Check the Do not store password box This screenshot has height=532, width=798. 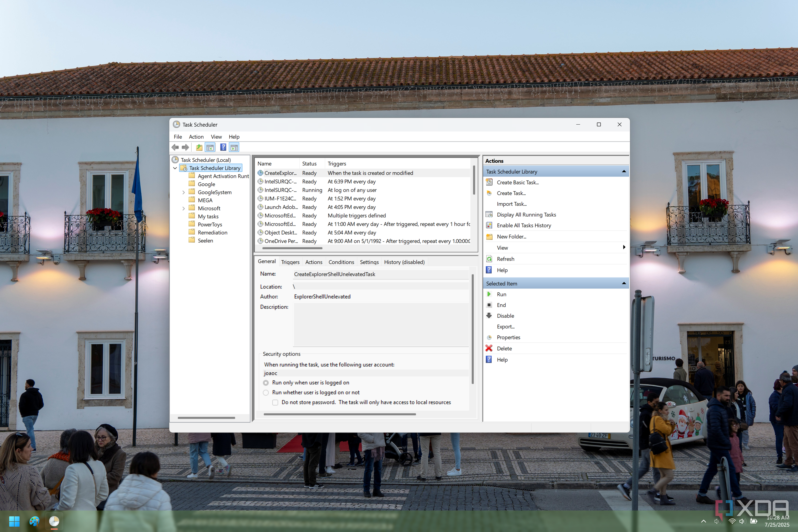275,402
